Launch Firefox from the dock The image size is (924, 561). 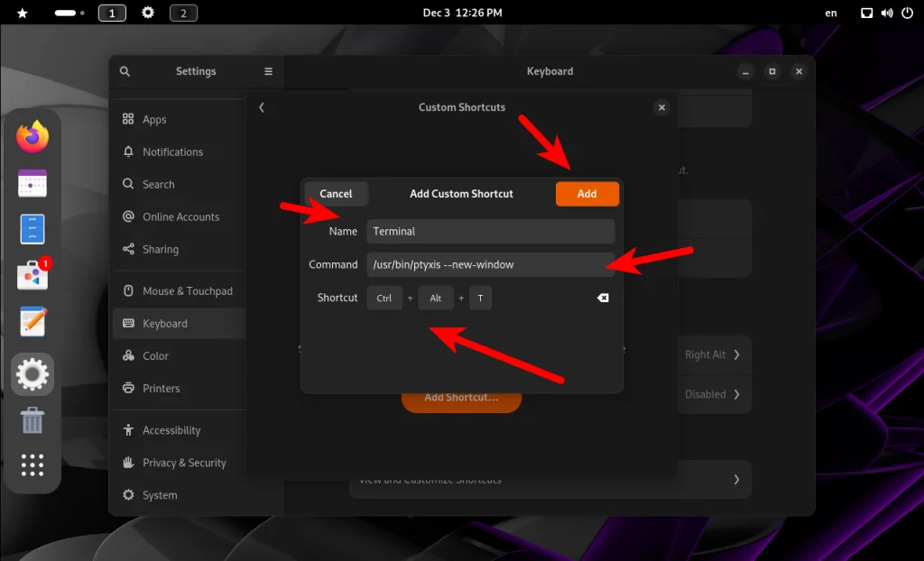click(32, 137)
